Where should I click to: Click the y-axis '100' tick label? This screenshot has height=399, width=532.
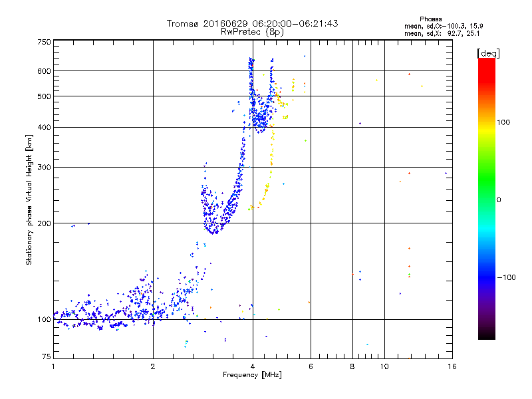[x=44, y=319]
